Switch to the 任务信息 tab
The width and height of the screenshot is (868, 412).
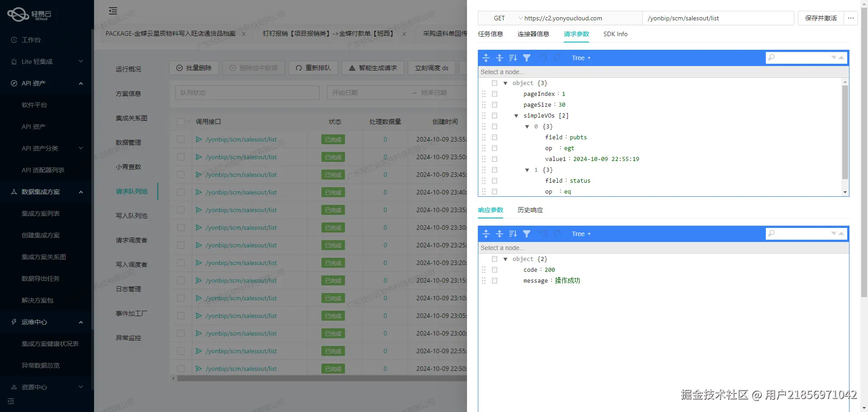(491, 34)
